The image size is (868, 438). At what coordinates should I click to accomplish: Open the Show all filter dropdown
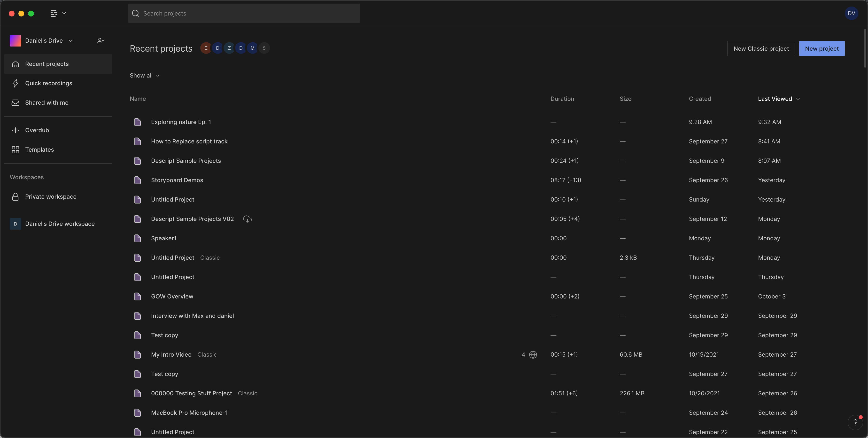[x=145, y=76]
